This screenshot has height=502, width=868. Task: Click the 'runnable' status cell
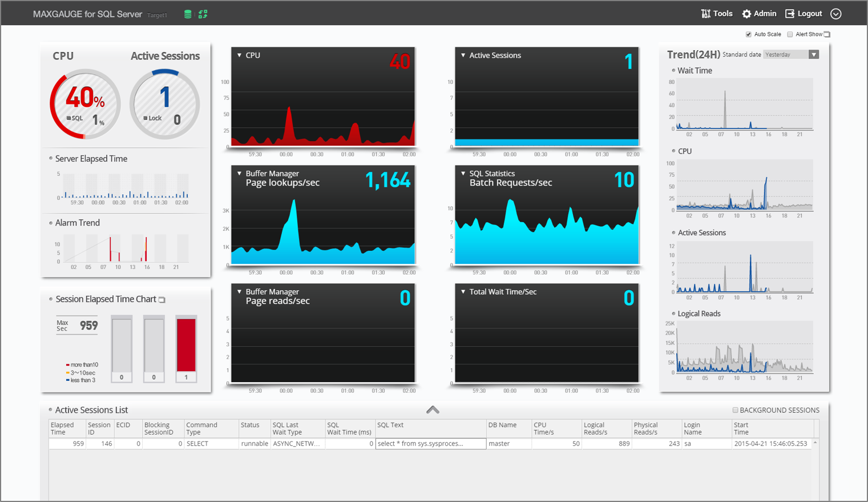[254, 444]
